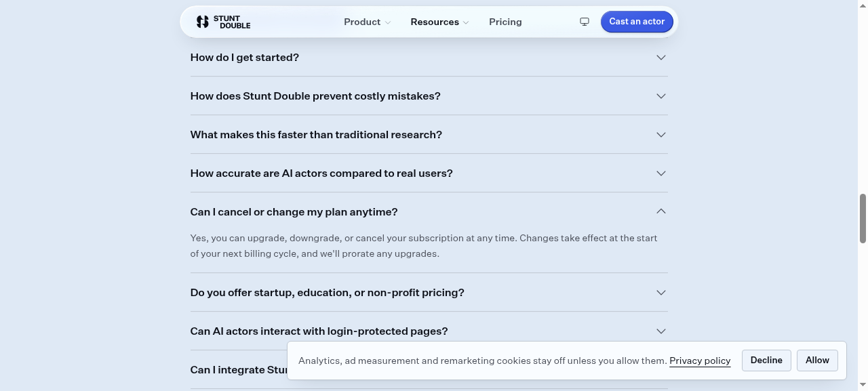Viewport: 868px width, 391px height.
Task: Expand chevron for faster than traditional research
Action: tap(661, 135)
